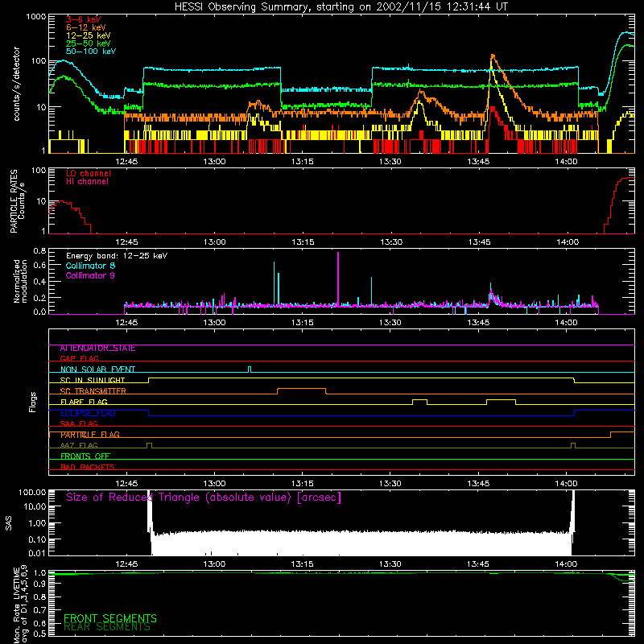The image size is (644, 644).
Task: Click the 1000 tick label on the counts axis
Action: [35, 17]
